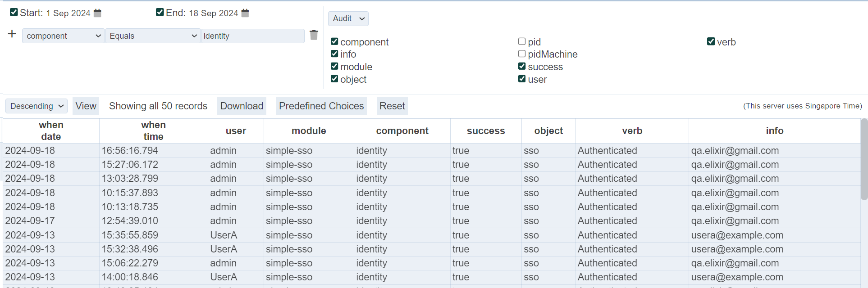Open the Equals operator dropdown
This screenshot has height=288, width=868.
pos(153,36)
